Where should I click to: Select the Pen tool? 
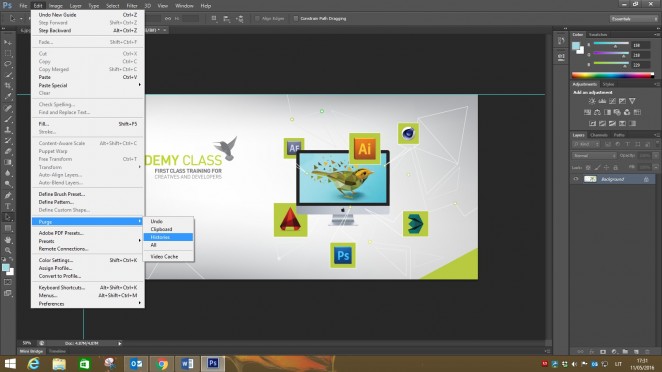pyautogui.click(x=8, y=196)
